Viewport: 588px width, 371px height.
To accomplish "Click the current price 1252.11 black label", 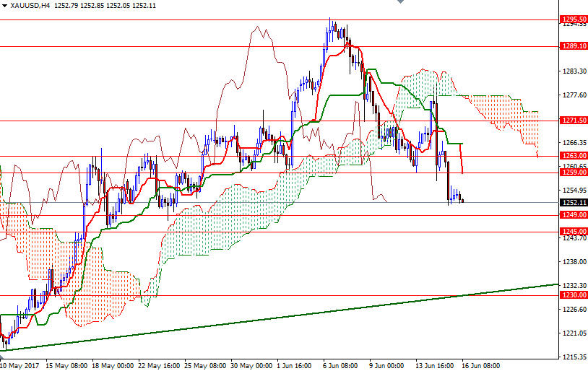I will 573,203.
